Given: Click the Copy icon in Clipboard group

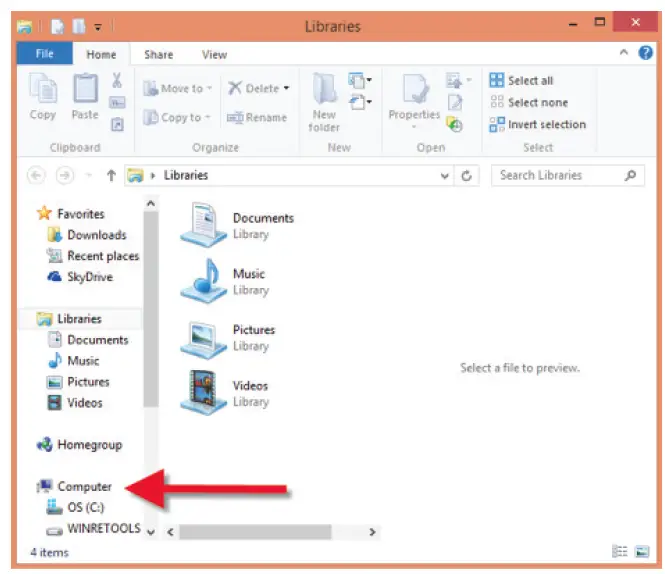Looking at the screenshot, I should coord(43,88).
